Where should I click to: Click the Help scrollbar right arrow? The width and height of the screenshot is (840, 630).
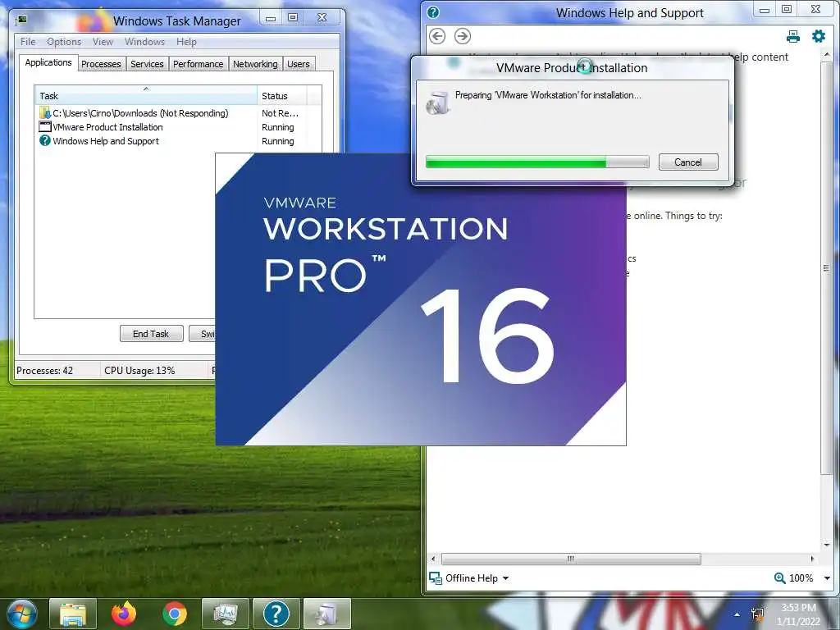(813, 559)
